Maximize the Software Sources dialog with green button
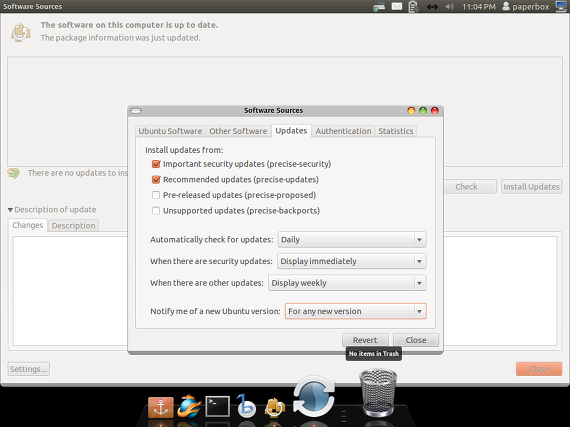The height and width of the screenshot is (427, 570). [x=423, y=111]
